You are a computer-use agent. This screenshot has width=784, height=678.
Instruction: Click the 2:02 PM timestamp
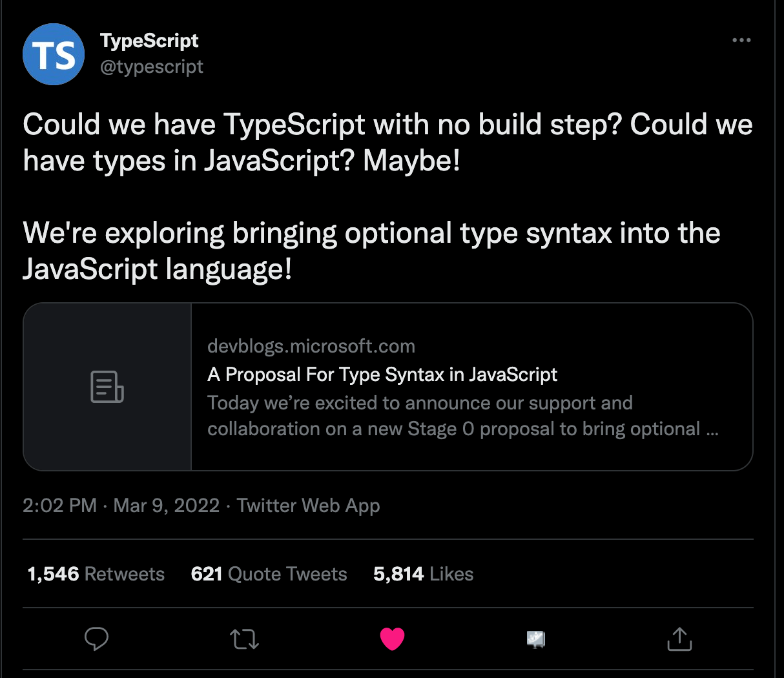[x=59, y=505]
